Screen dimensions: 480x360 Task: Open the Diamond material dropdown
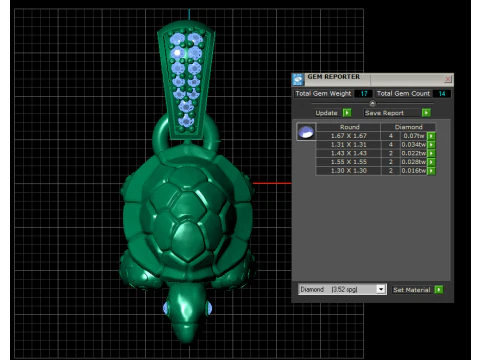[381, 289]
